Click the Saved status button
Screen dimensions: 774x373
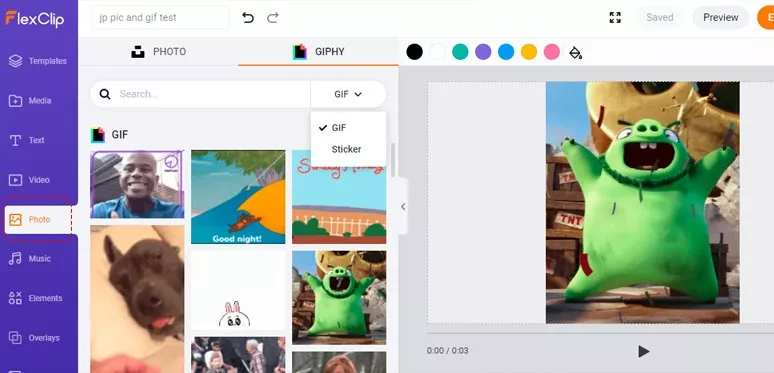point(659,18)
